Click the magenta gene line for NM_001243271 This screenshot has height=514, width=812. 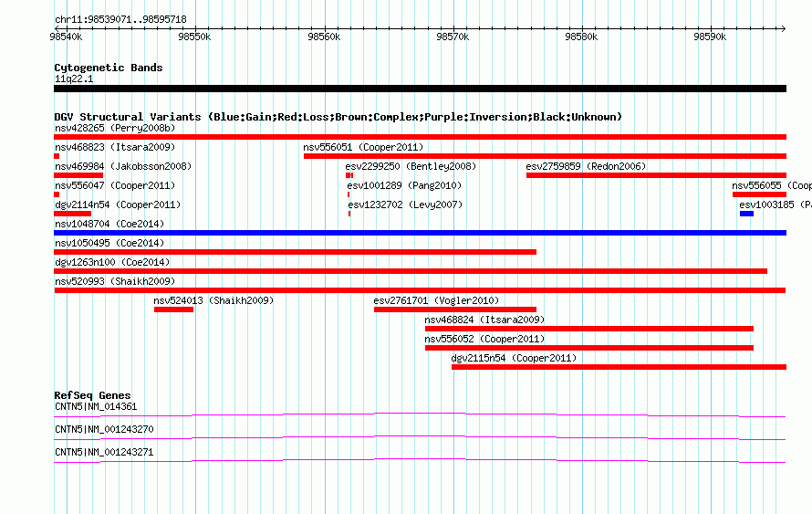(420, 461)
